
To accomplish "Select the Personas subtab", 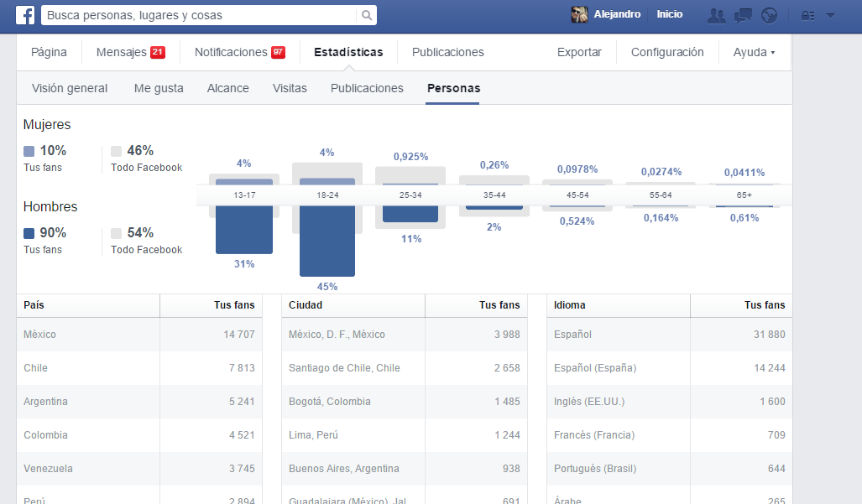I will coord(453,88).
